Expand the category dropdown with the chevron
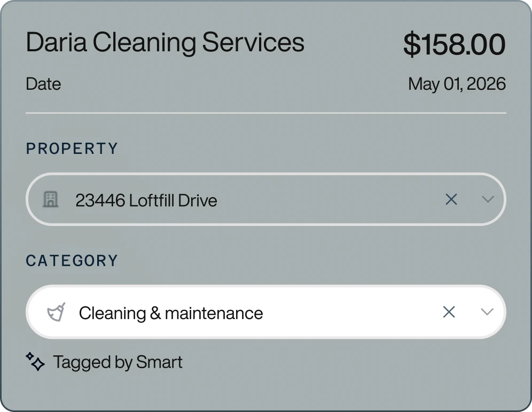Screen dimensions: 532x412 [486, 312]
